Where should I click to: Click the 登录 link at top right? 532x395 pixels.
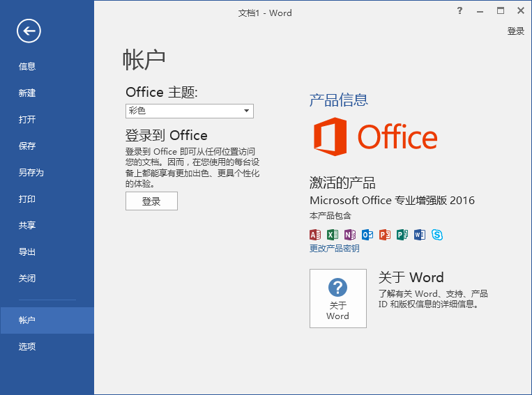click(x=515, y=31)
